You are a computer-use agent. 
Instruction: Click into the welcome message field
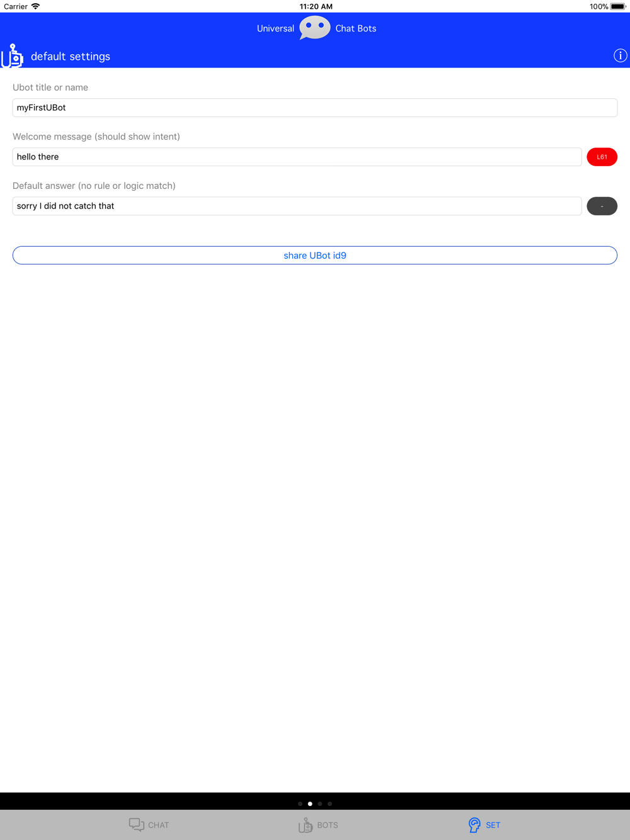(297, 157)
